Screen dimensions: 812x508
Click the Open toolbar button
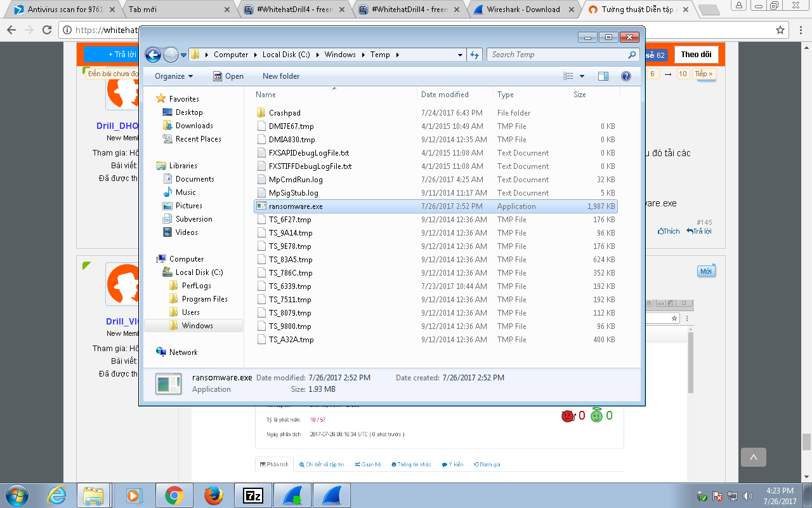(x=228, y=76)
